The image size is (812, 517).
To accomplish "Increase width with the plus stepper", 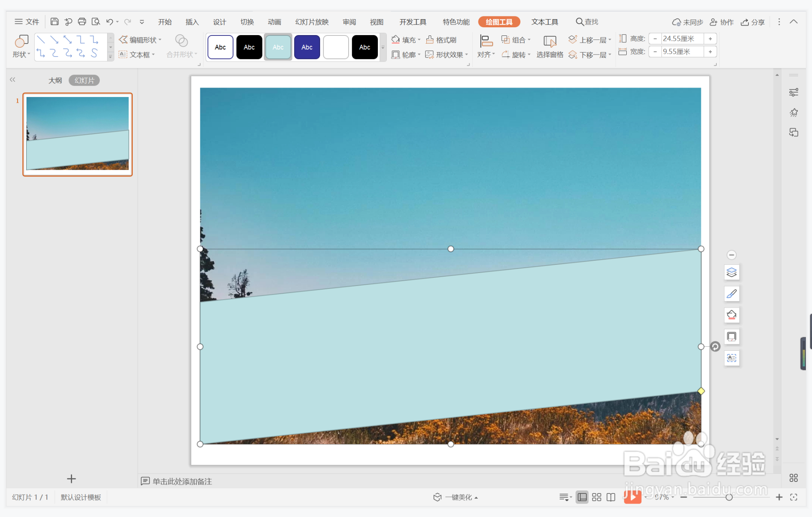I will (x=710, y=52).
